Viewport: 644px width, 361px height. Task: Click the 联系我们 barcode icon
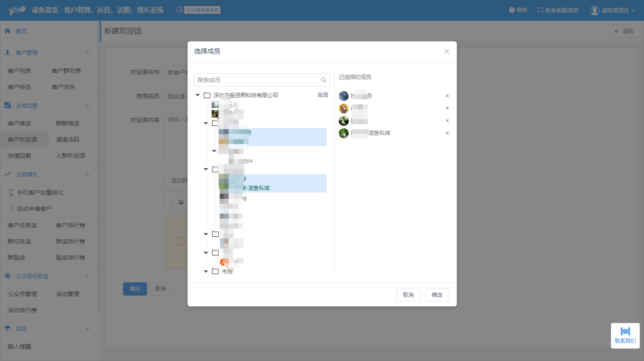pyautogui.click(x=625, y=331)
